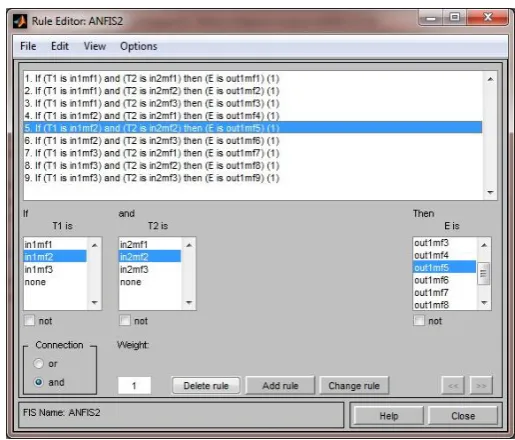
Task: Select the 'and' connection radio button
Action: [x=39, y=382]
